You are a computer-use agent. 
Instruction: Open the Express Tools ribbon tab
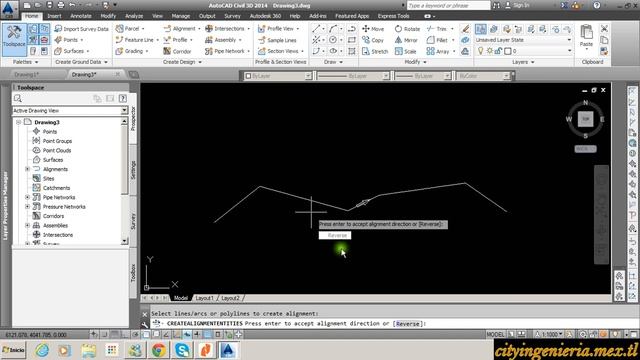(x=393, y=16)
